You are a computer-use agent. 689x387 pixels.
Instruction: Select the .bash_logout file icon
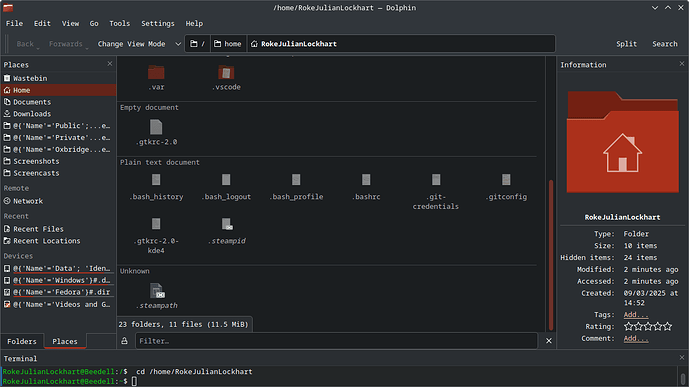[x=226, y=180]
